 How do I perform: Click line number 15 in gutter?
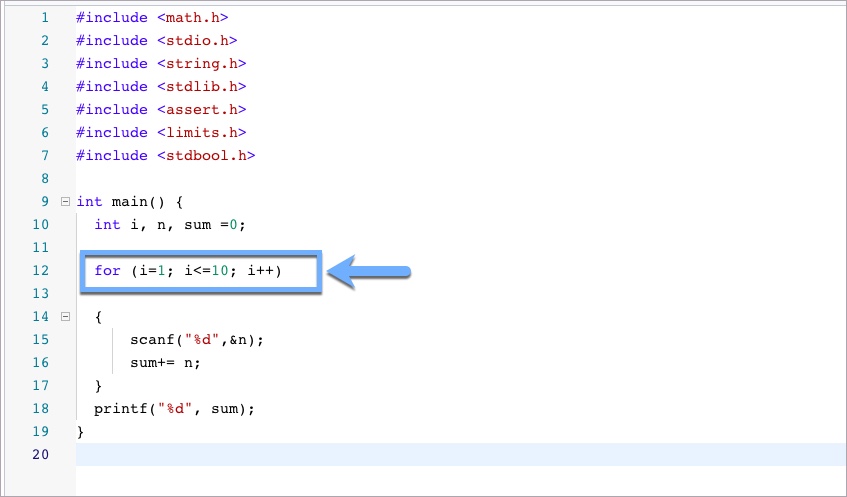coord(41,339)
